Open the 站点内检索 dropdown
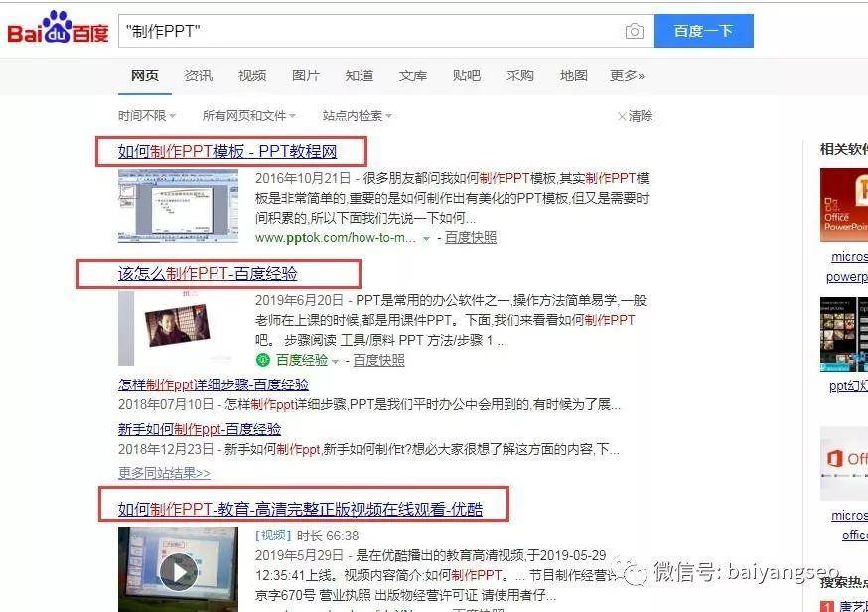 click(358, 116)
